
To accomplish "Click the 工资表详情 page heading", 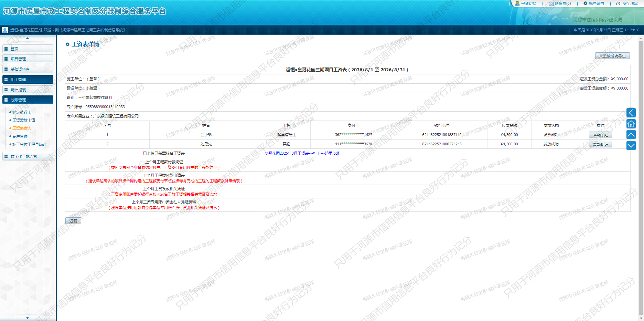I will click(85, 44).
